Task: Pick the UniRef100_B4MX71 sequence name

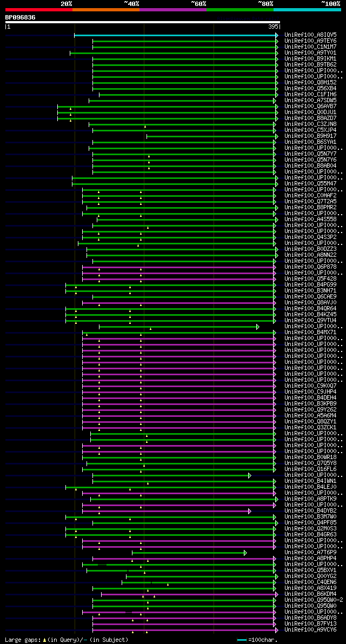Action: click(310, 333)
